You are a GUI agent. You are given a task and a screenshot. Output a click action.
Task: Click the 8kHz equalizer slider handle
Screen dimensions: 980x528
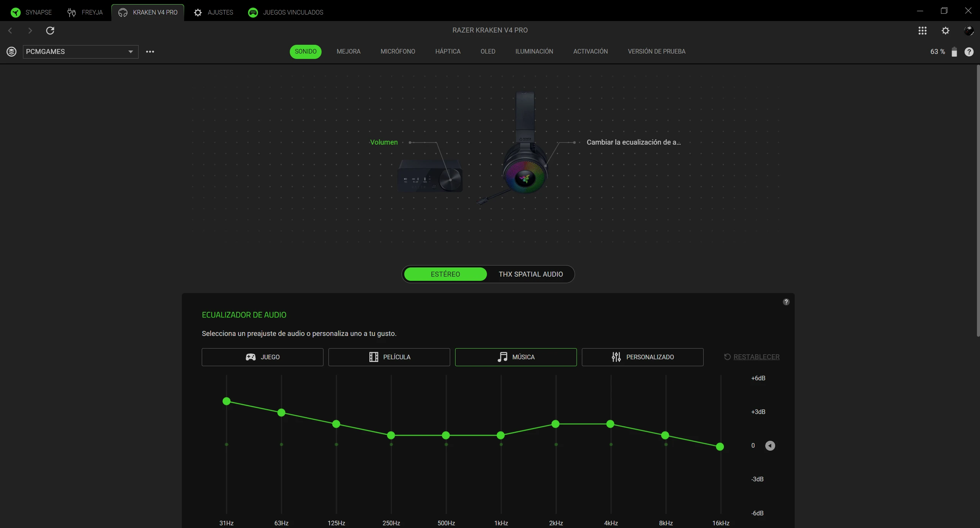[x=665, y=435]
